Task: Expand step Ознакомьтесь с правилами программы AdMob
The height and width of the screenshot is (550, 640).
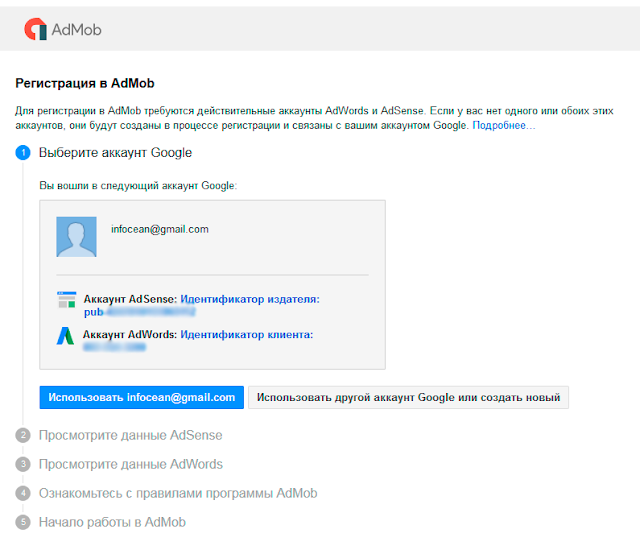Action: (178, 493)
